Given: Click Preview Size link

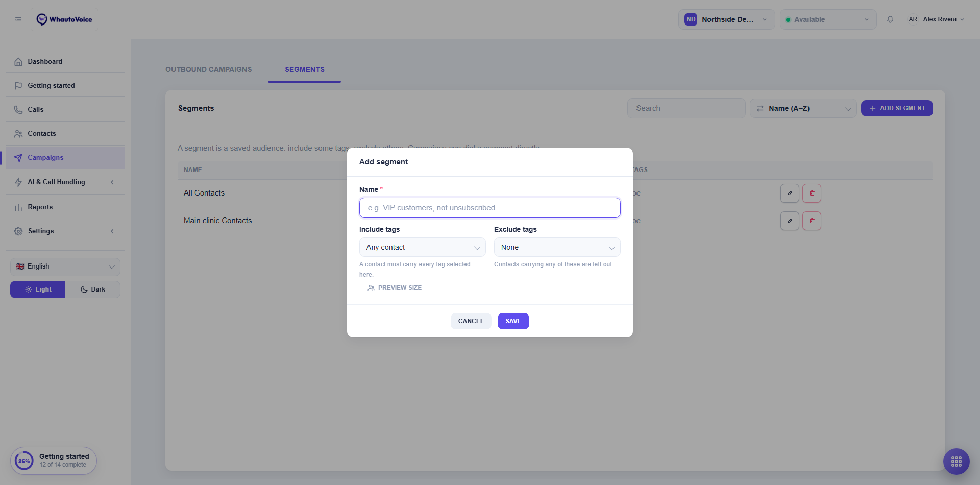Looking at the screenshot, I should 395,288.
